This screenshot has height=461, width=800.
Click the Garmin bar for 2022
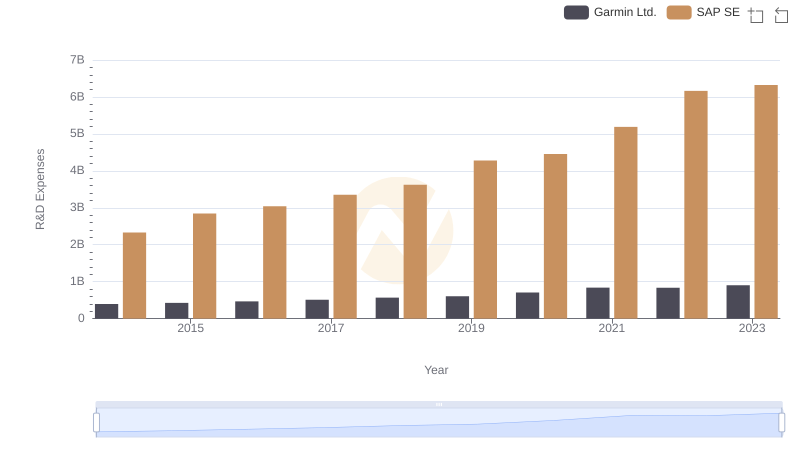[668, 303]
